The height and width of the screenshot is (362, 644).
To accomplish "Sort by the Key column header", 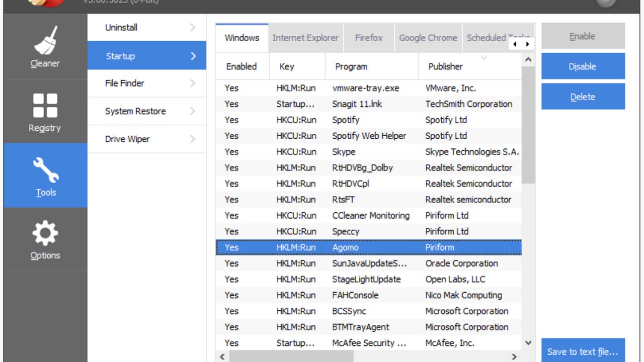I will point(297,66).
